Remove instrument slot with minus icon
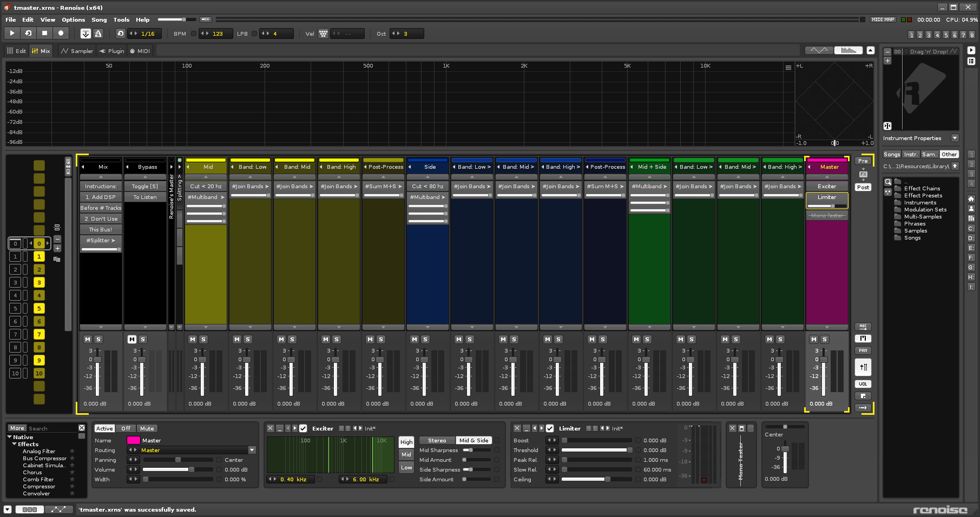 [x=887, y=52]
